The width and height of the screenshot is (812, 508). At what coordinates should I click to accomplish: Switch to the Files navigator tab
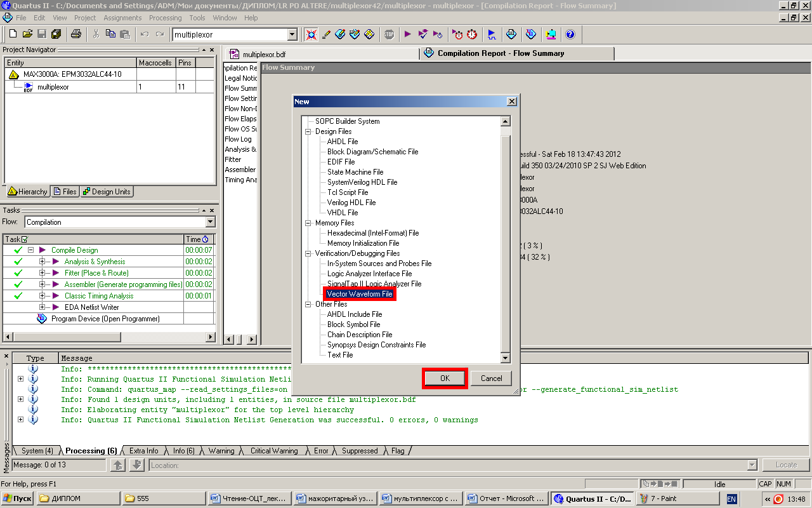65,192
